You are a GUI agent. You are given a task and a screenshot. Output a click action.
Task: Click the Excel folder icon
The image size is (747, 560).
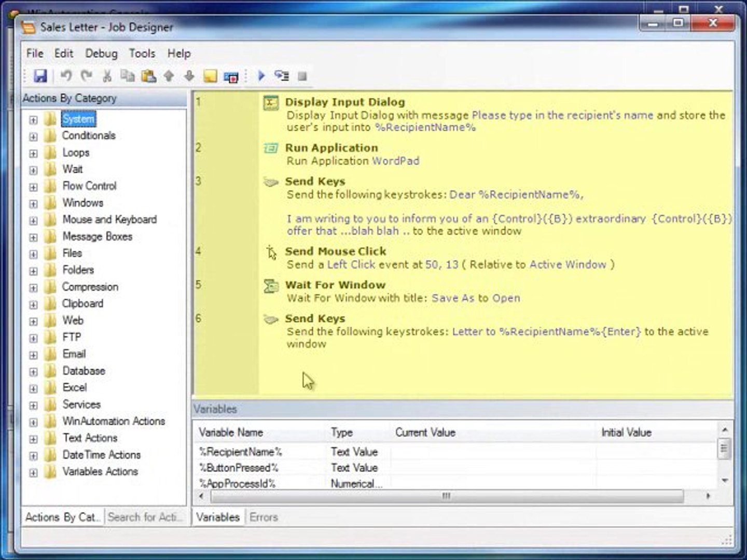[x=50, y=388]
